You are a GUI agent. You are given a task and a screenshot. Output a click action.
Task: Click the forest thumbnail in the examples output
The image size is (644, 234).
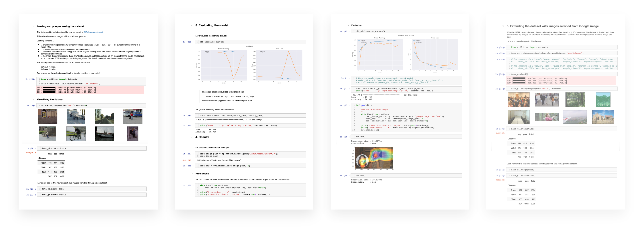click(576, 100)
